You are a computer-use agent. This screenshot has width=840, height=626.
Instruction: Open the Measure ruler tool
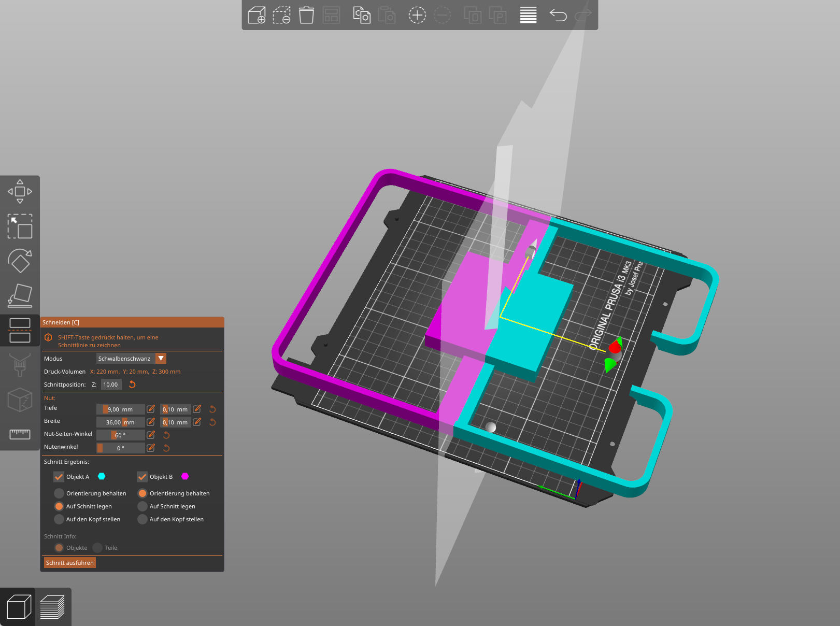click(x=20, y=434)
